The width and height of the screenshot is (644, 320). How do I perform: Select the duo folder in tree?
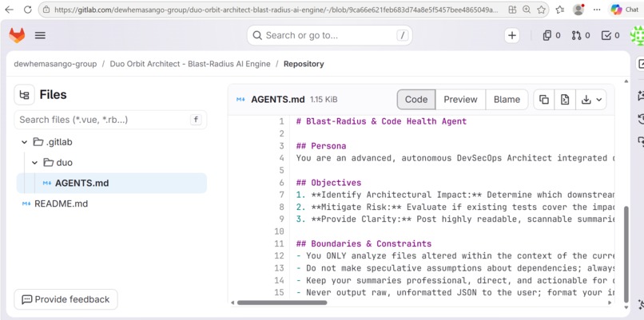(x=58, y=163)
